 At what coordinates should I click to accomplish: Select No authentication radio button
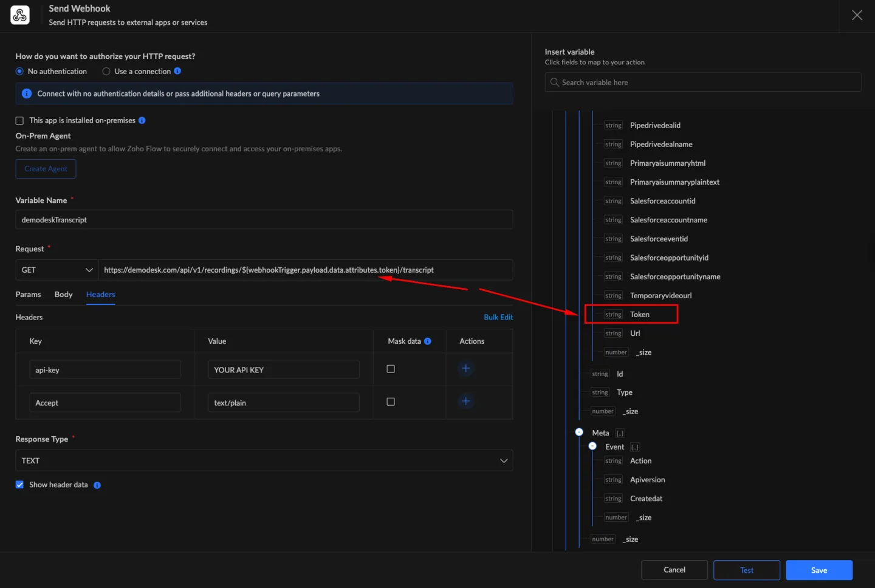click(19, 71)
